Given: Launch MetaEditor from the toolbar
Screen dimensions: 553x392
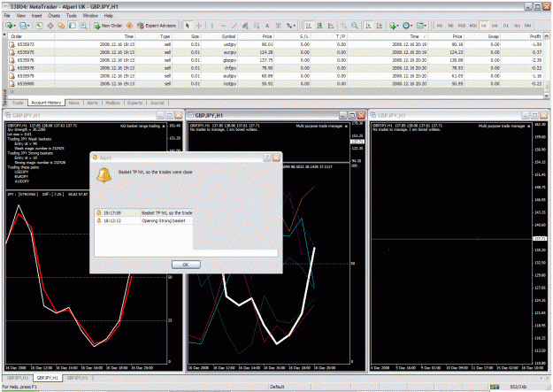Looking at the screenshot, I should [129, 26].
